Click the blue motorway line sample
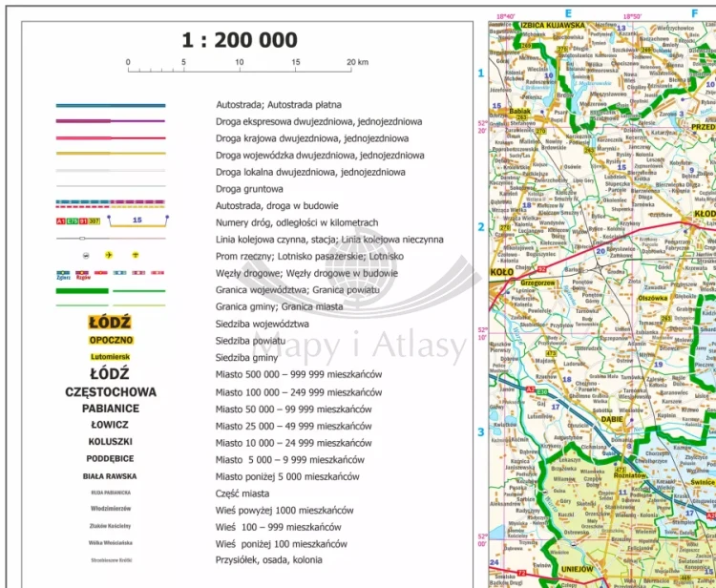The image size is (716, 588). click(111, 105)
